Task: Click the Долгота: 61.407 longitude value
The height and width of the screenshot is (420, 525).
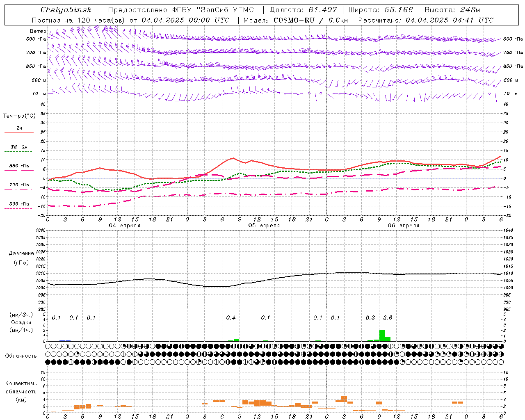Action: [x=303, y=10]
